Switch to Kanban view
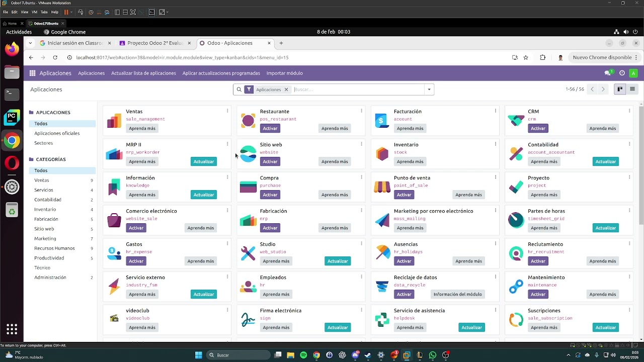Viewport: 644px width, 362px height. [620, 89]
